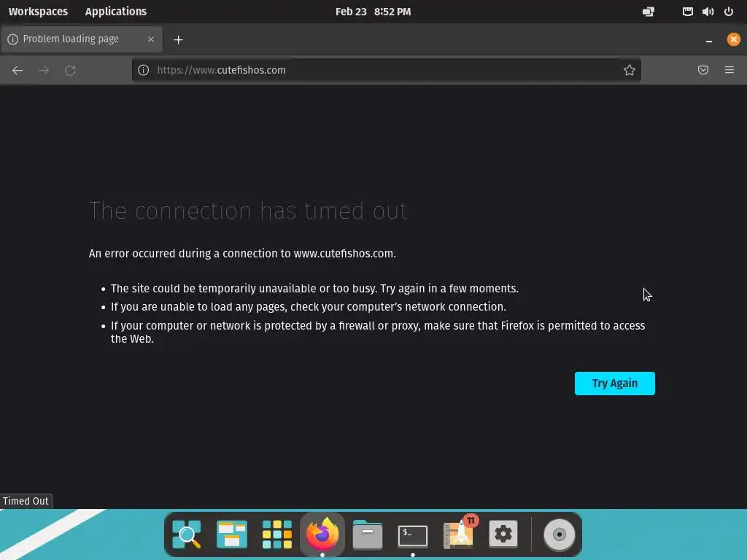Viewport: 747px width, 560px height.
Task: Open the power menu icon
Action: 729,12
